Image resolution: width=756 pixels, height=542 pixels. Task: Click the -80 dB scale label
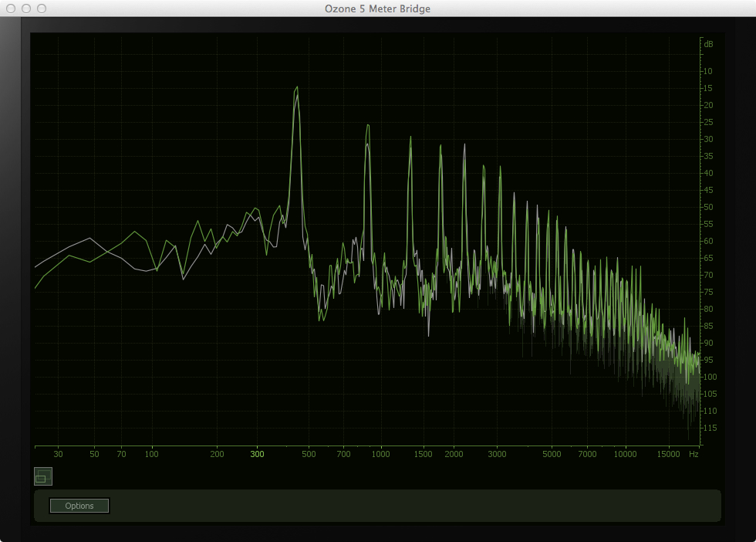[707, 309]
